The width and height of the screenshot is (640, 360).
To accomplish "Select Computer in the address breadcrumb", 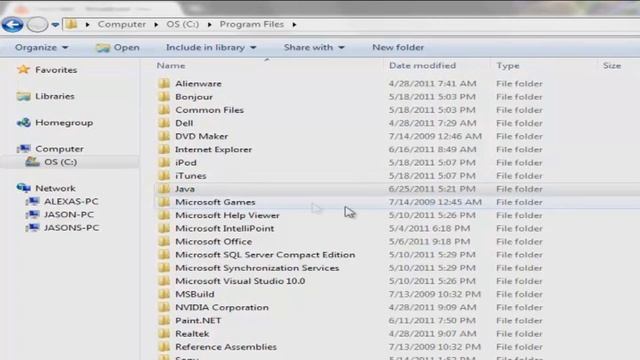I will [122, 24].
